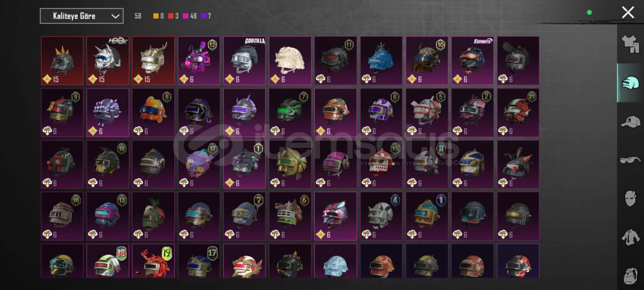
Task: Open the clothing outfit category icon
Action: [630, 44]
